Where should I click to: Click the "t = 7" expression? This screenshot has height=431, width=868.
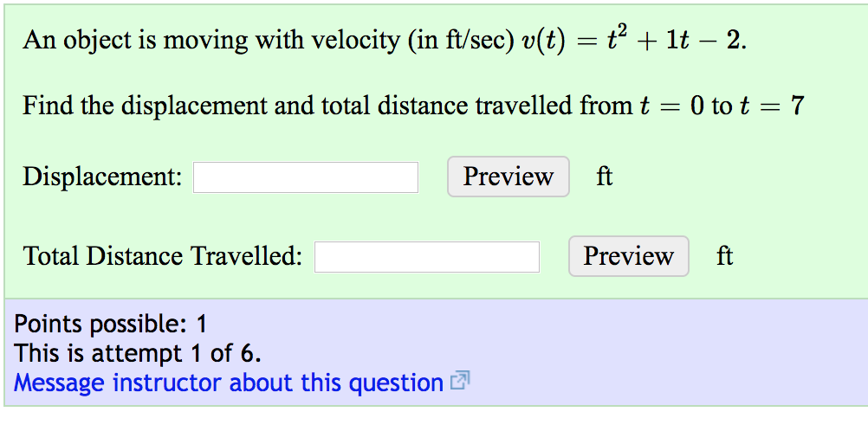(772, 106)
